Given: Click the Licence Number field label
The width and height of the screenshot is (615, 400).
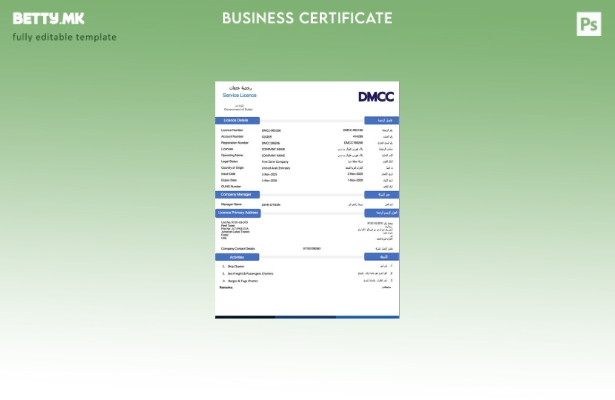Looking at the screenshot, I should click(232, 130).
